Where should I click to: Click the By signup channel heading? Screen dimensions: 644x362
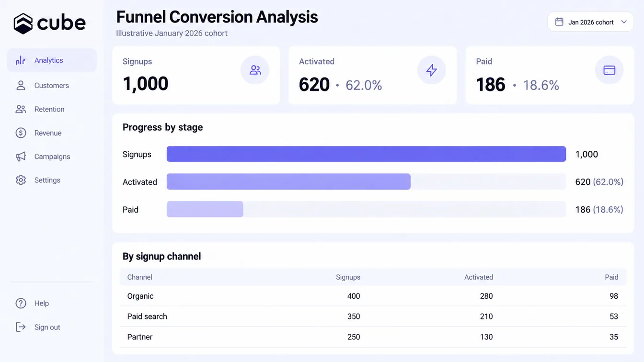point(162,257)
